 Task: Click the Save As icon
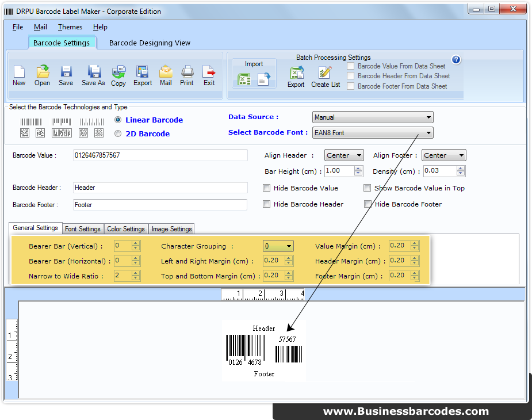(94, 72)
